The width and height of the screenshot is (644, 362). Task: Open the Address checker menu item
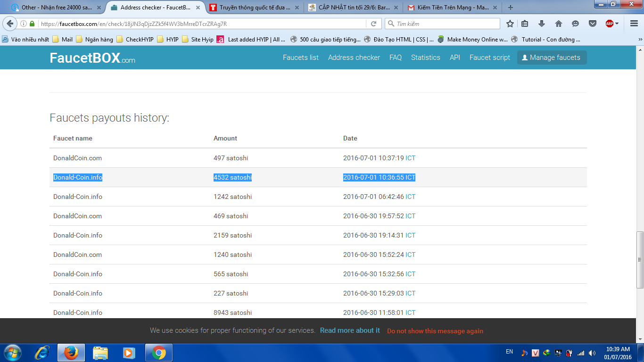354,58
